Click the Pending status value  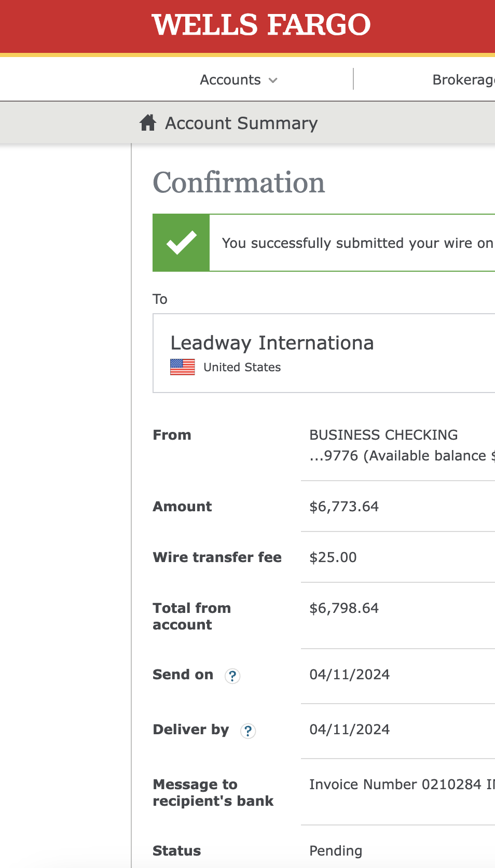click(x=336, y=851)
